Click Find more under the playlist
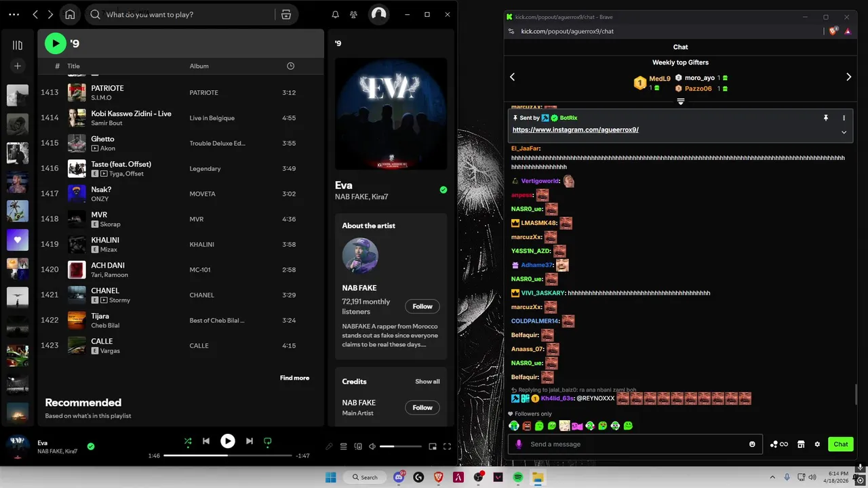Viewport: 868px width, 488px height. [294, 378]
